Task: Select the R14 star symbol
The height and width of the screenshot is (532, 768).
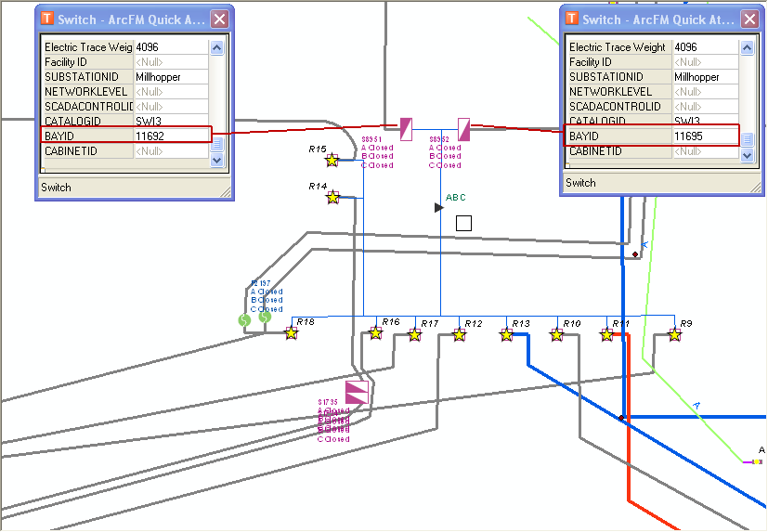Action: [332, 198]
